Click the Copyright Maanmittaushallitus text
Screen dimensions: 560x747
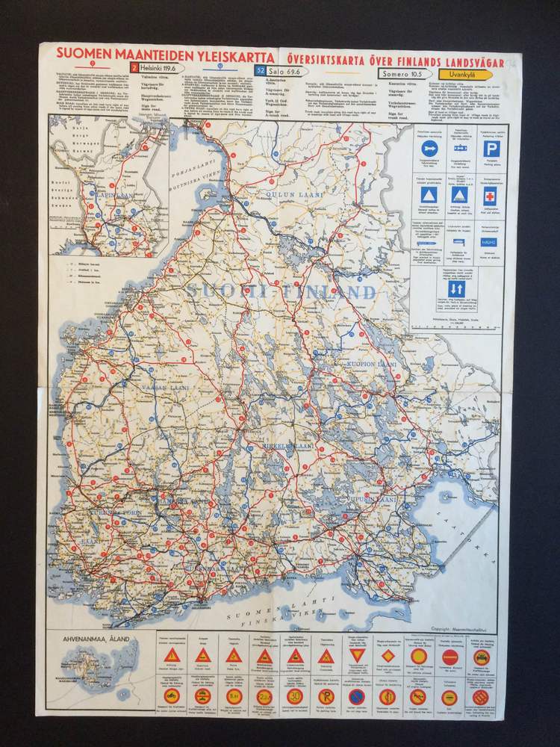(459, 629)
